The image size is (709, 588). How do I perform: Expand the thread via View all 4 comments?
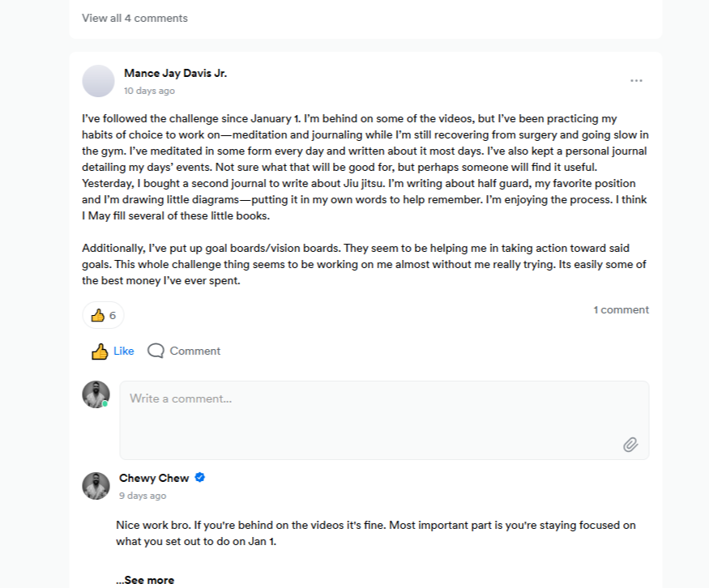click(x=135, y=18)
